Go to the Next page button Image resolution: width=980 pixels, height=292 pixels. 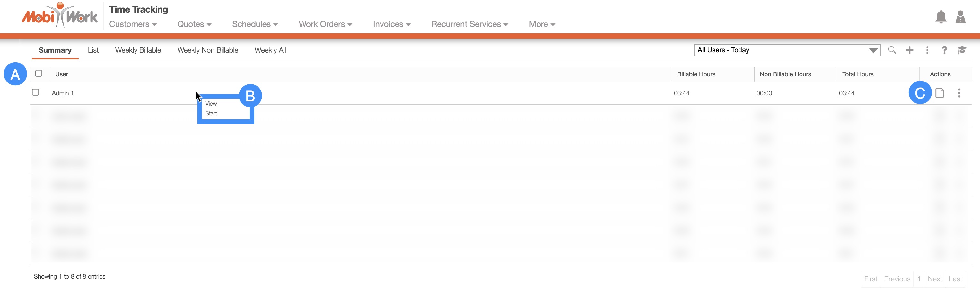coord(934,279)
